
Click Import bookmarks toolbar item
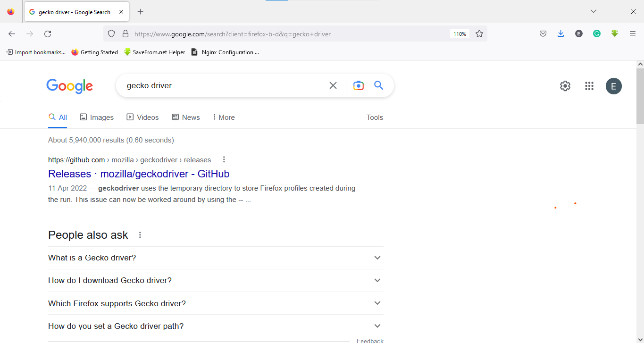(x=36, y=52)
